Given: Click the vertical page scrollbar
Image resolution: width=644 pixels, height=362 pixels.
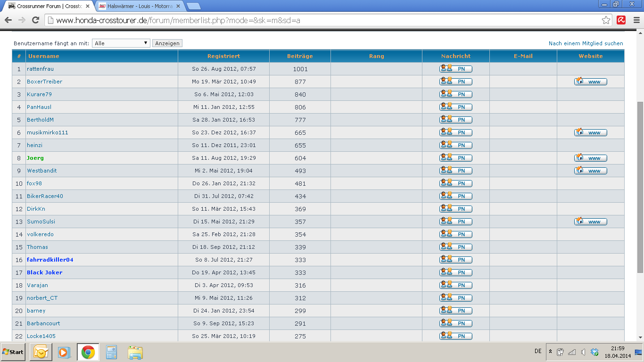Looking at the screenshot, I should [640, 189].
